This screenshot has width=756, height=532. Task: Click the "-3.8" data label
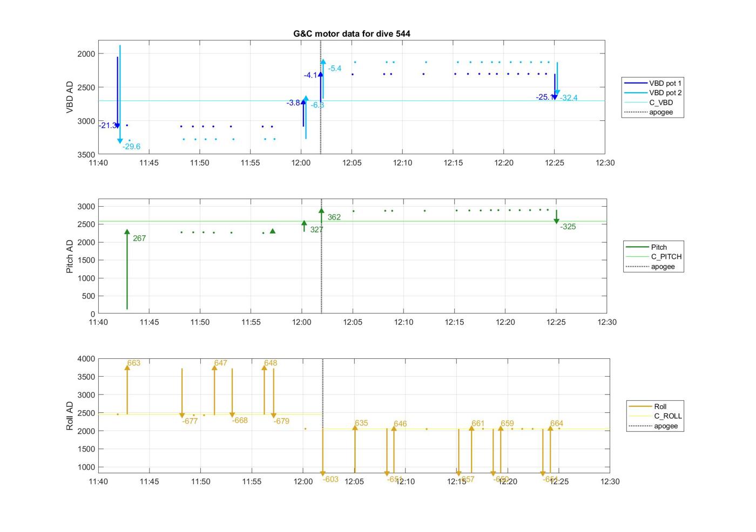pos(293,103)
